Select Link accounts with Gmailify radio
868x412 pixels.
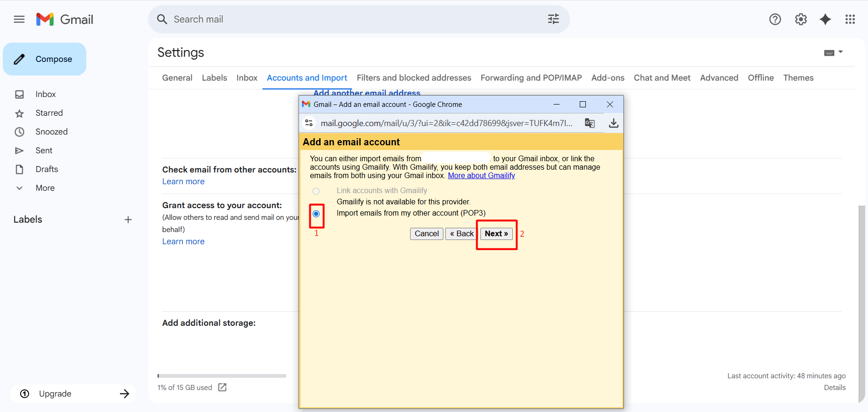pyautogui.click(x=316, y=191)
